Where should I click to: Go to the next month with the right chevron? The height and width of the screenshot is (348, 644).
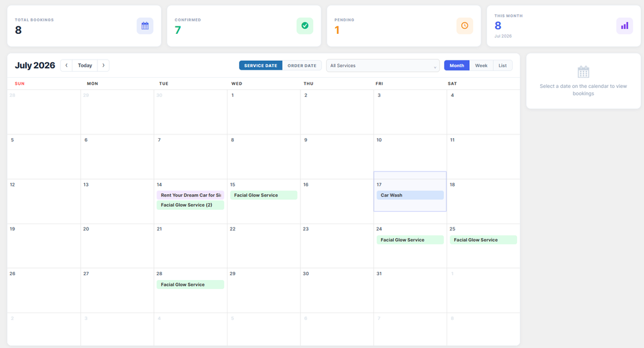coord(104,65)
